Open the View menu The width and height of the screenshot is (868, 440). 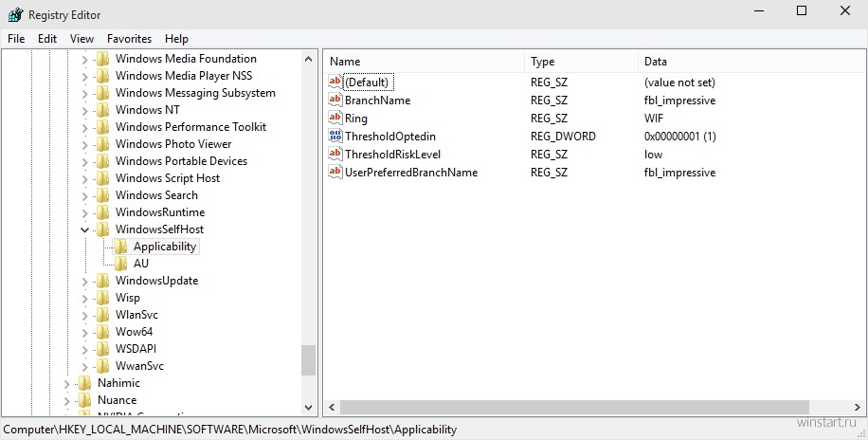click(81, 39)
